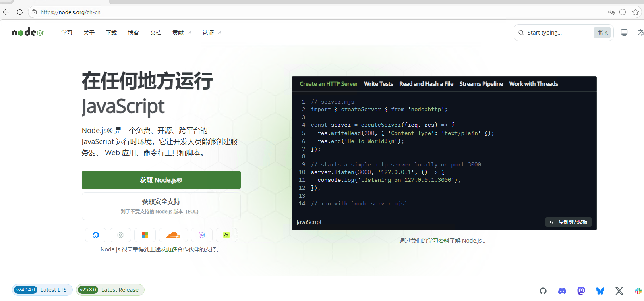Switch to the Write Tests code tab
Image resolution: width=644 pixels, height=301 pixels.
(378, 84)
